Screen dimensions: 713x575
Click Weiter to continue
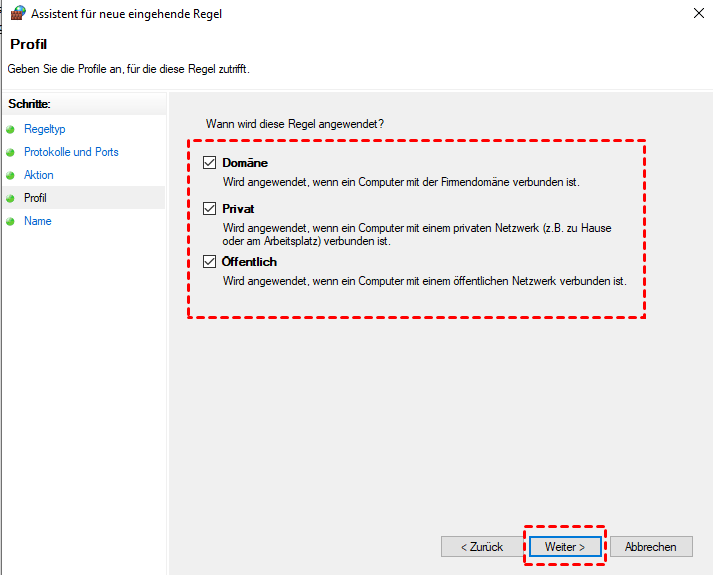point(565,547)
